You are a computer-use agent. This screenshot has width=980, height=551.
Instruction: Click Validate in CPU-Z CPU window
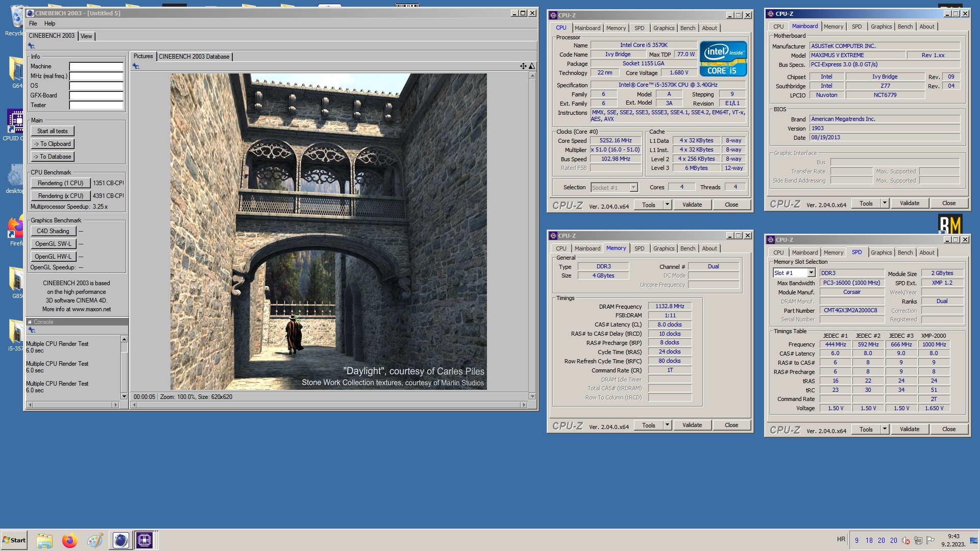pos(692,205)
